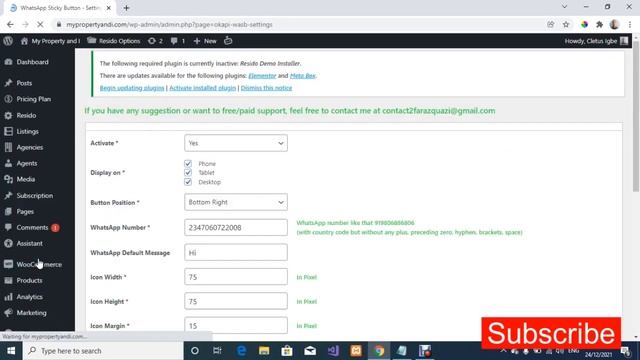The height and width of the screenshot is (360, 640).
Task: Toggle the Tablet display checkbox
Action: [188, 173]
